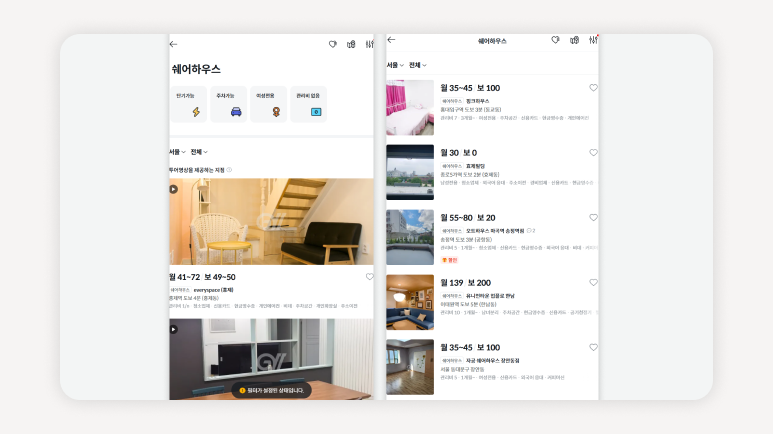This screenshot has width=773, height=434.
Task: Click comment count icon on 월 55~80 listing
Action: pos(531,231)
